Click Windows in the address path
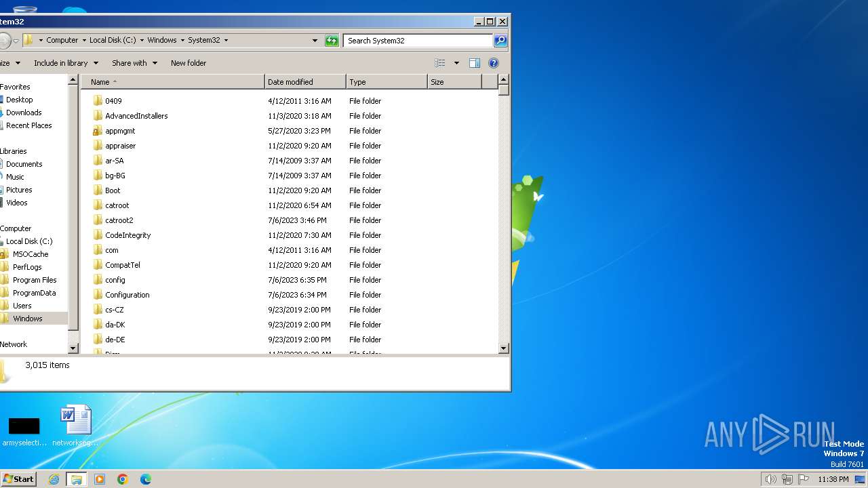Viewport: 868px width, 488px height. 162,41
